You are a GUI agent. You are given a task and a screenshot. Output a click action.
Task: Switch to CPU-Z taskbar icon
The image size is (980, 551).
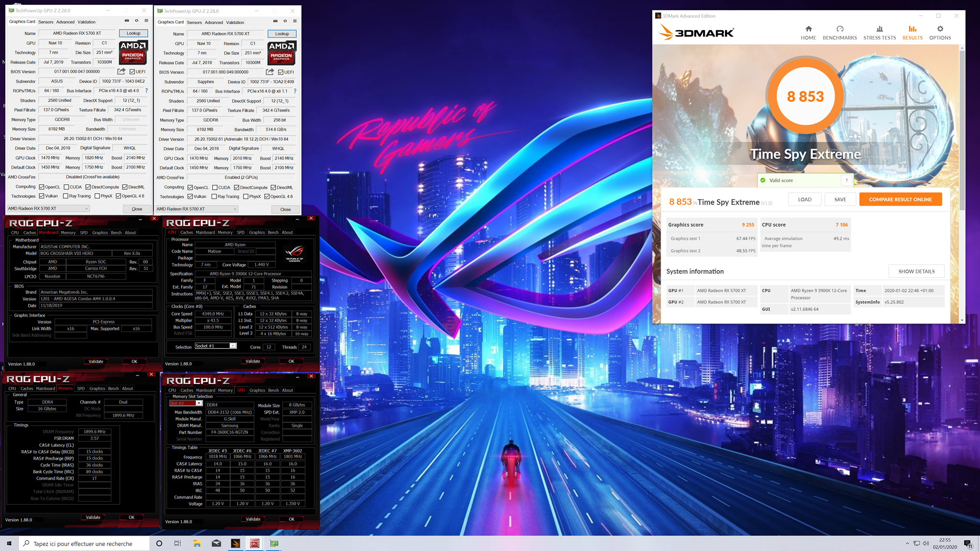point(255,543)
